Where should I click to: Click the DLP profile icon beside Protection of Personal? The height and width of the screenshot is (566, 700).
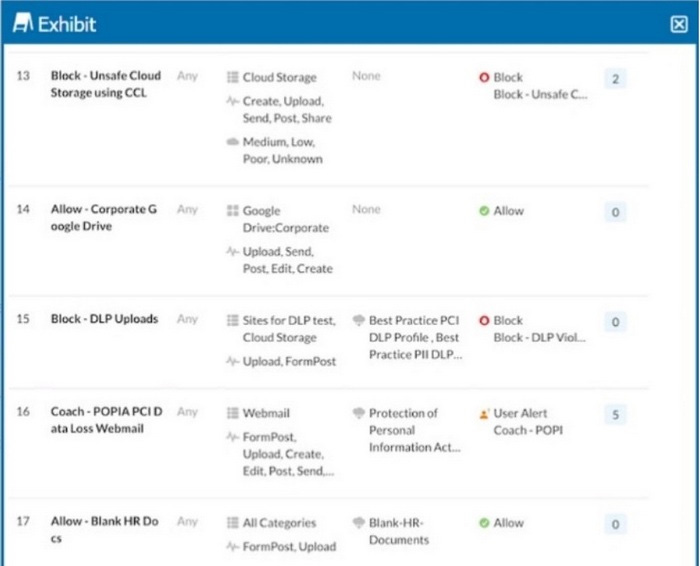(359, 413)
